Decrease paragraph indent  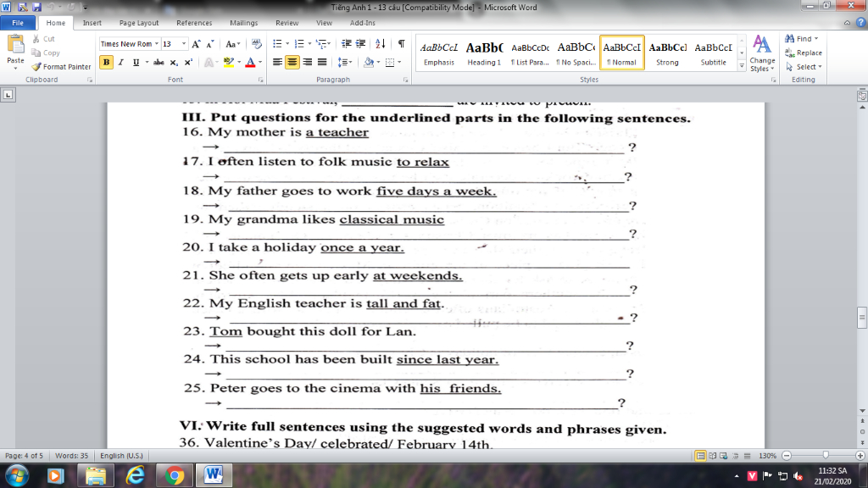coord(346,44)
